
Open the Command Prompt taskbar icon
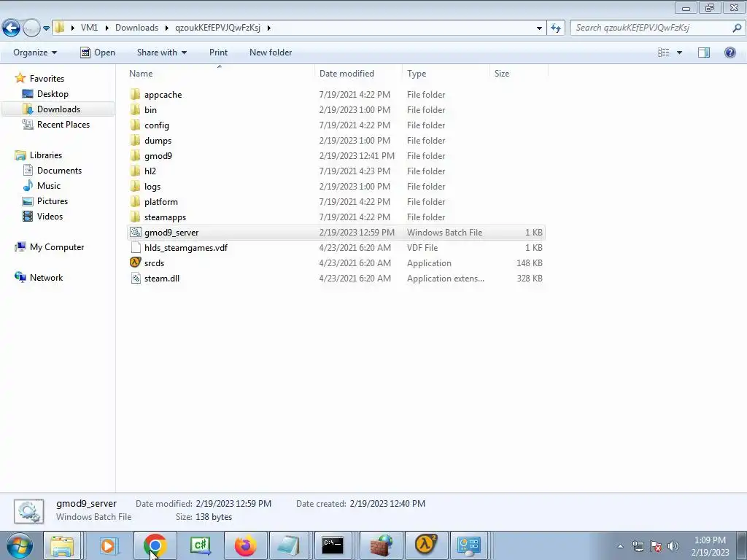point(333,545)
